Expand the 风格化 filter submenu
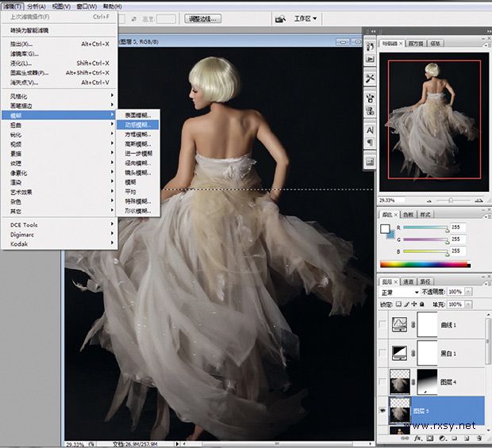The image size is (492, 448). [x=60, y=96]
